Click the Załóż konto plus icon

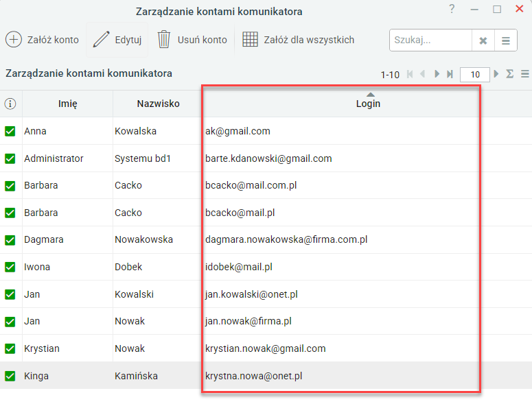(14, 40)
